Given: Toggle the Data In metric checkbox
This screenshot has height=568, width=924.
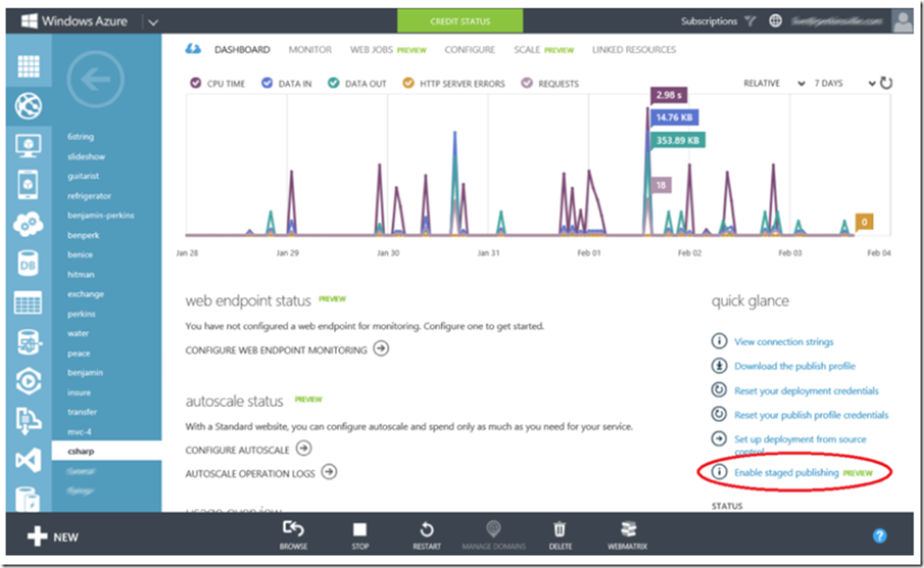Looking at the screenshot, I should (267, 82).
